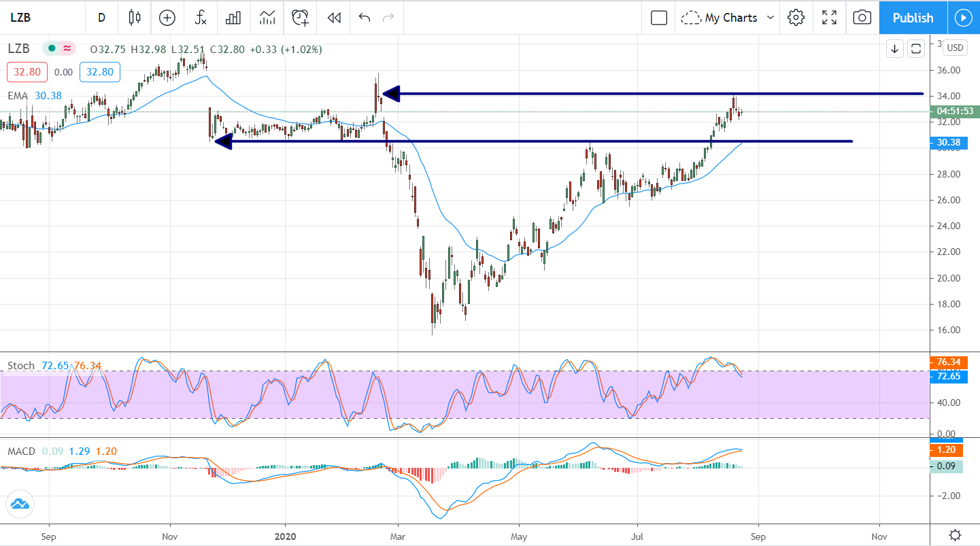Click the pink approximately-equal sign badge
The height and width of the screenshot is (546, 980).
click(67, 49)
